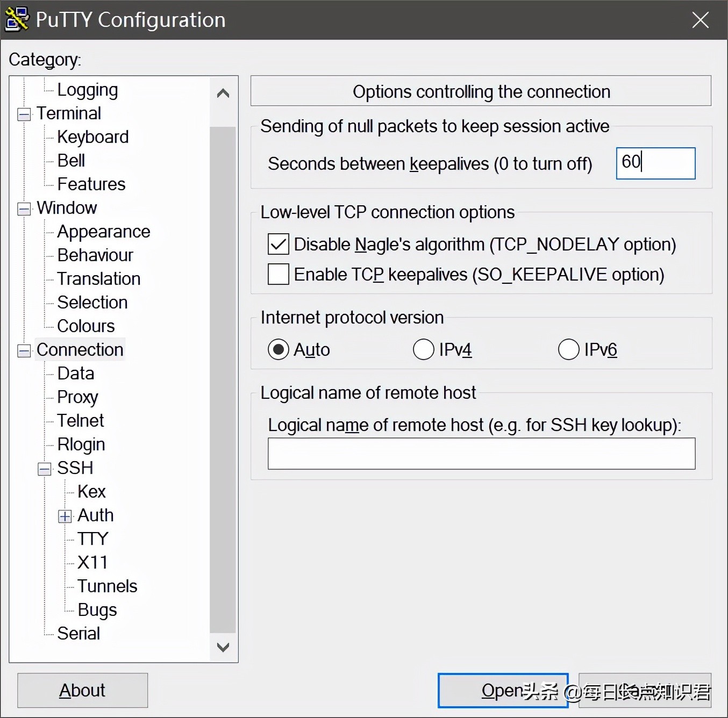The width and height of the screenshot is (728, 718).
Task: Open the Bugs category
Action: point(97,610)
